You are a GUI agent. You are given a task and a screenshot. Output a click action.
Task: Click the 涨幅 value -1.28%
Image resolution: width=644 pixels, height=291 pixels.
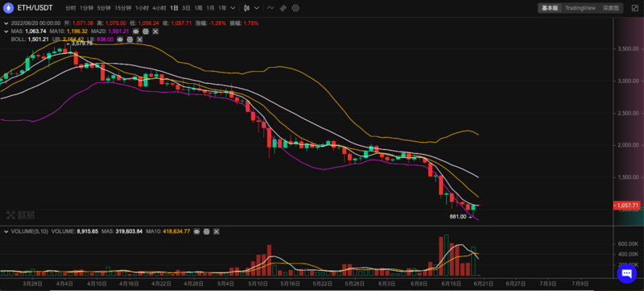pyautogui.click(x=217, y=23)
